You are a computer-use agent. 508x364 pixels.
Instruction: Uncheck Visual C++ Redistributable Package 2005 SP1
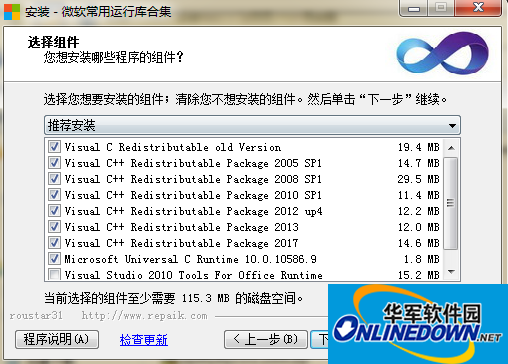click(54, 163)
